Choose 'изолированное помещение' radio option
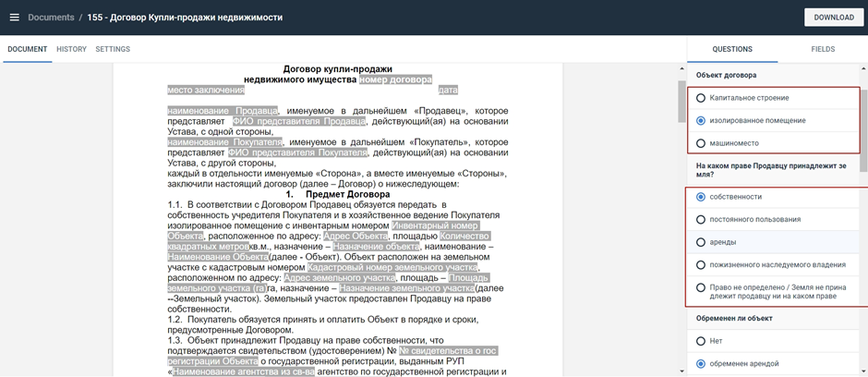Image resolution: width=868 pixels, height=377 pixels. tap(701, 120)
